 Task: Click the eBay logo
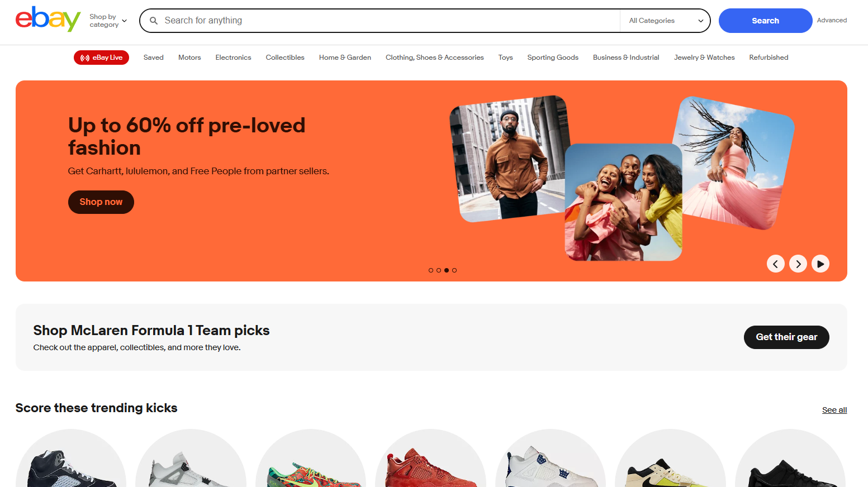48,20
